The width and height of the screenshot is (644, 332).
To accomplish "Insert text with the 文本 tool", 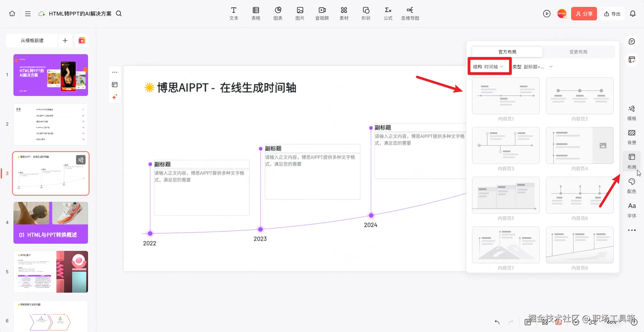I will tap(234, 13).
